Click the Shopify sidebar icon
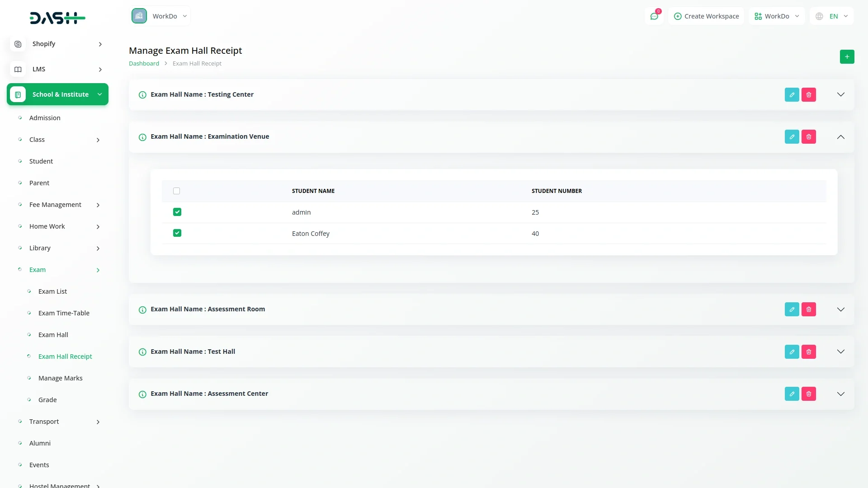 point(18,44)
